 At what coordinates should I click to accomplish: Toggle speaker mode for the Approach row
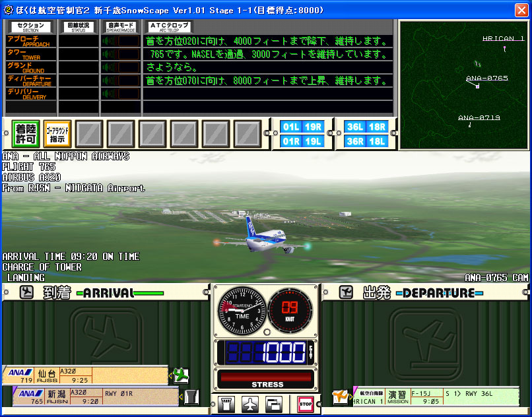coord(121,41)
